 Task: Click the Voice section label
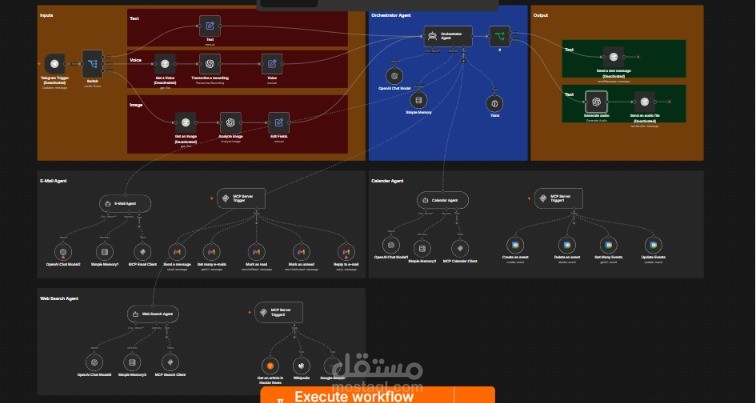click(135, 60)
